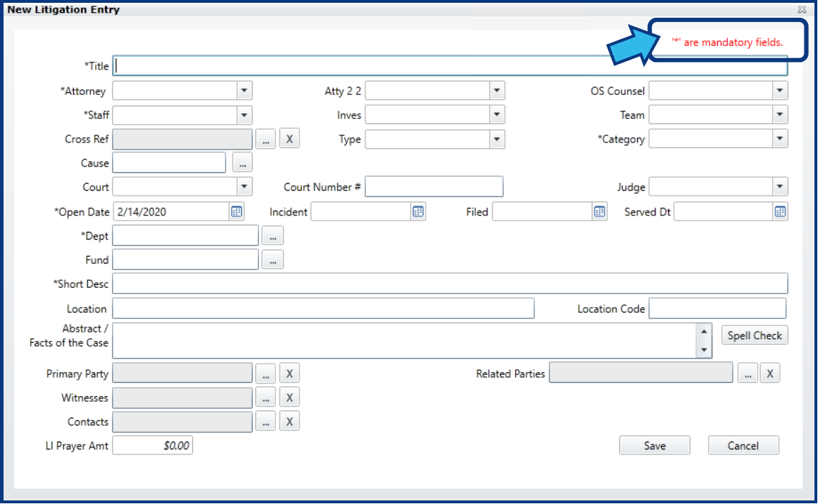This screenshot has width=818, height=504.
Task: Open the Judge selection dropdown
Action: (x=780, y=186)
